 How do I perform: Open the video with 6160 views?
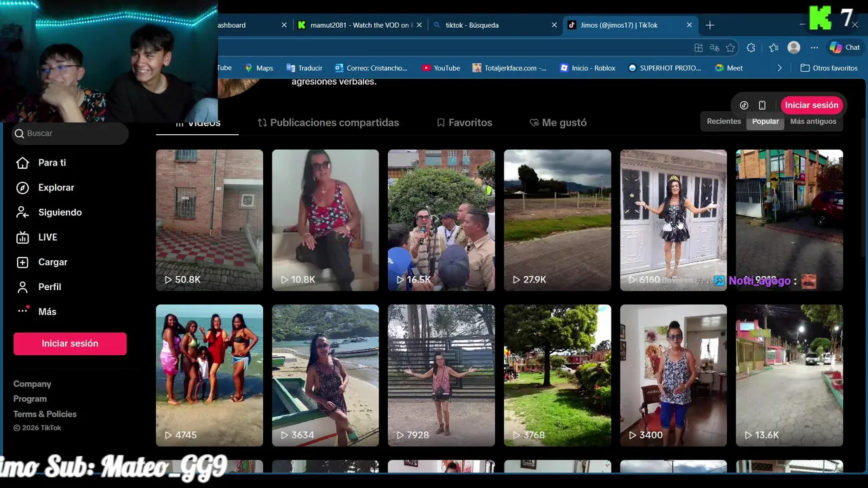[x=673, y=220]
